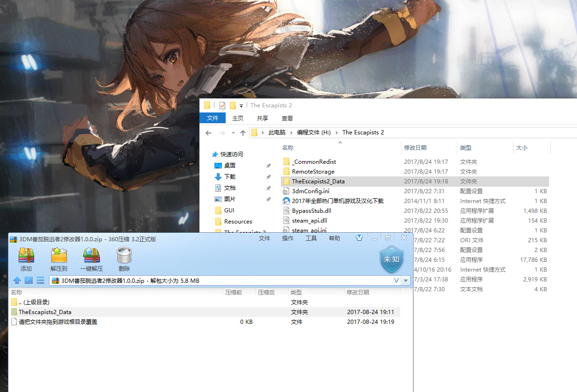Image resolution: width=577 pixels, height=392 pixels.
Task: Sort archive list by 名称 column
Action: [16, 292]
